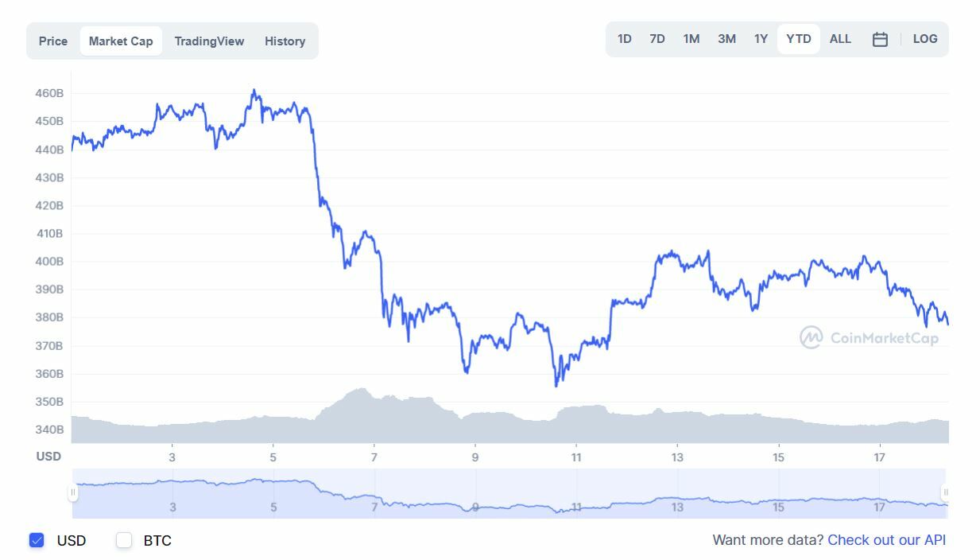Open the Check out our API link
Viewport: 980px width, 560px height.
click(886, 540)
